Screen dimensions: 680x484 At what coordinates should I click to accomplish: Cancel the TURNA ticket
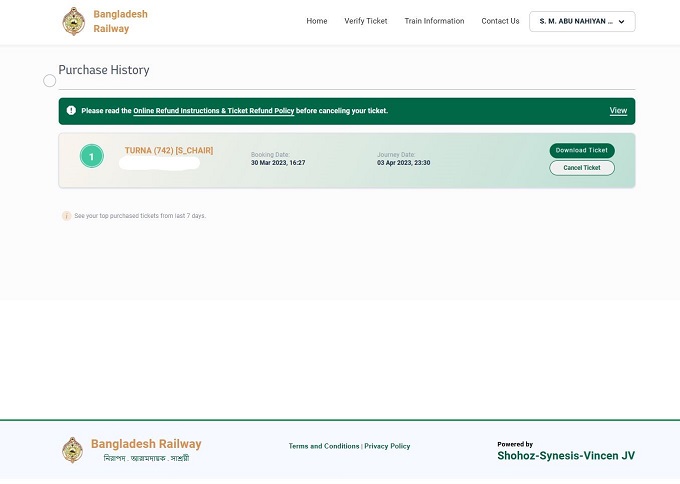coord(582,168)
